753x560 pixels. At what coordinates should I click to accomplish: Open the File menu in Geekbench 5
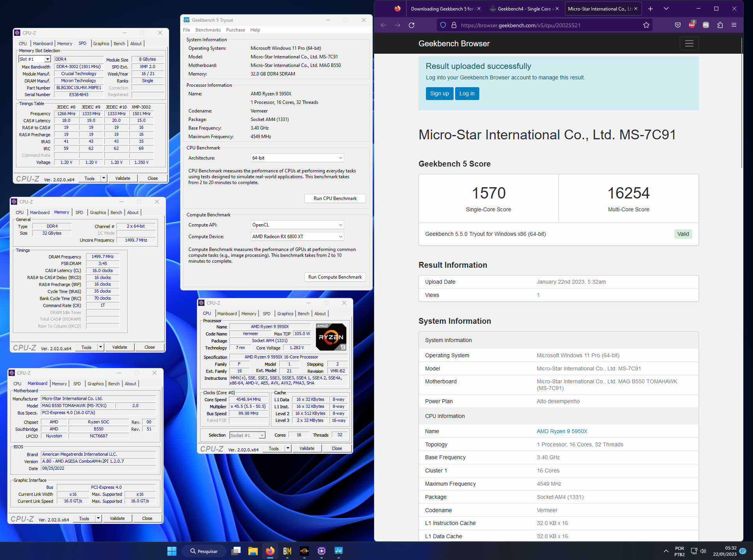click(186, 30)
